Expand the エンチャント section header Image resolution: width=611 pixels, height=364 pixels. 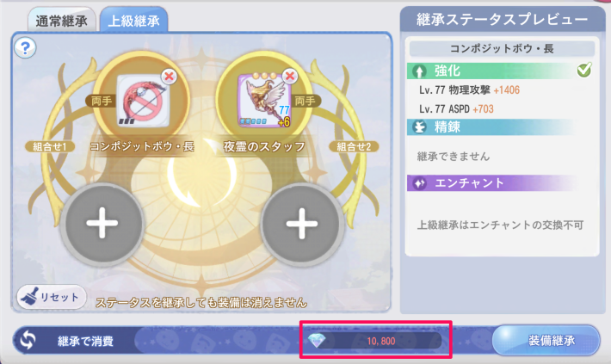(491, 182)
